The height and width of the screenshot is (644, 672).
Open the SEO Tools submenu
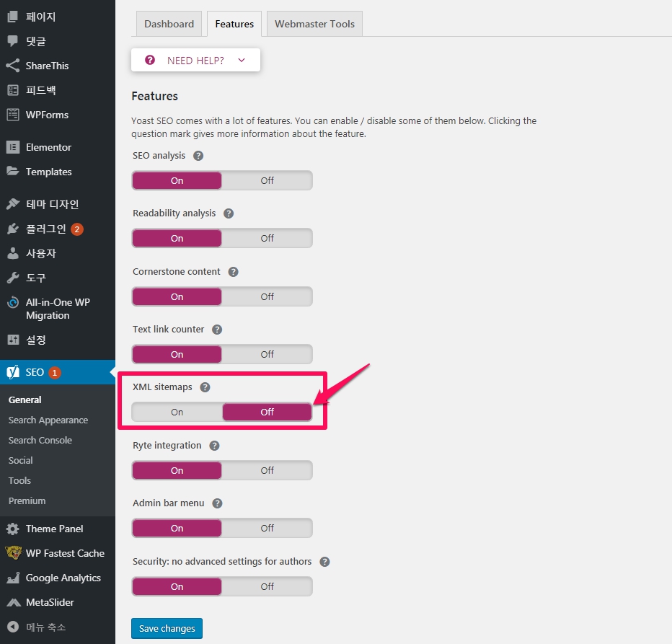(19, 480)
